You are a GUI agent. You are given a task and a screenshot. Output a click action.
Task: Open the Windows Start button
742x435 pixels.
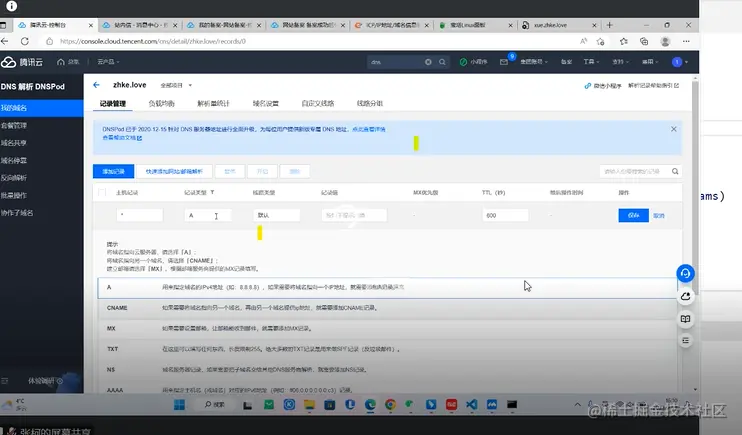click(x=179, y=405)
